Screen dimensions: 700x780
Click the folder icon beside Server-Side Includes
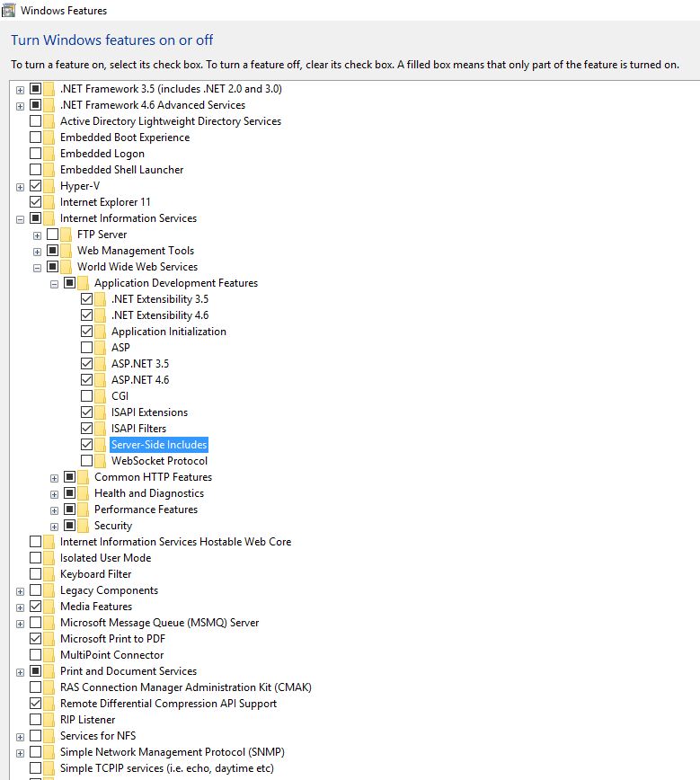pyautogui.click(x=100, y=445)
